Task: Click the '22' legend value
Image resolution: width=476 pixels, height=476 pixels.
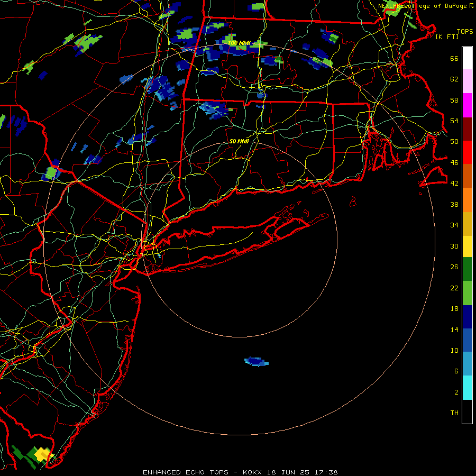Action: (454, 288)
